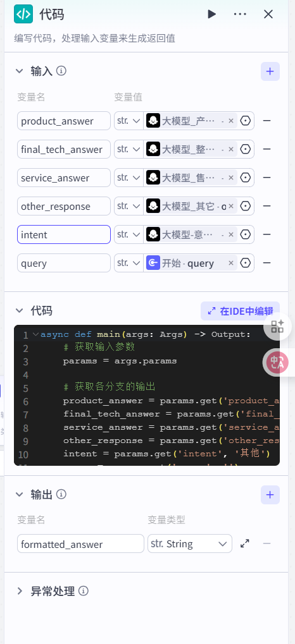
Task: Run the code node with the play icon
Action: pyautogui.click(x=212, y=15)
